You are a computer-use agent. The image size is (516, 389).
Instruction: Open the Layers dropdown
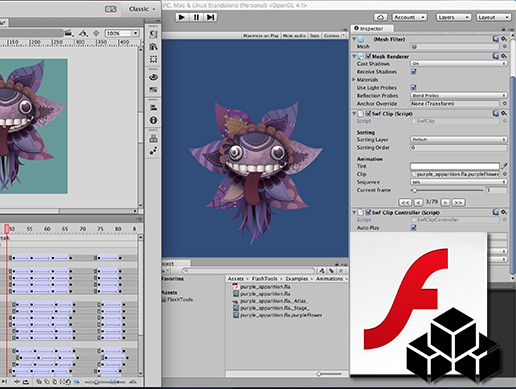coord(454,17)
